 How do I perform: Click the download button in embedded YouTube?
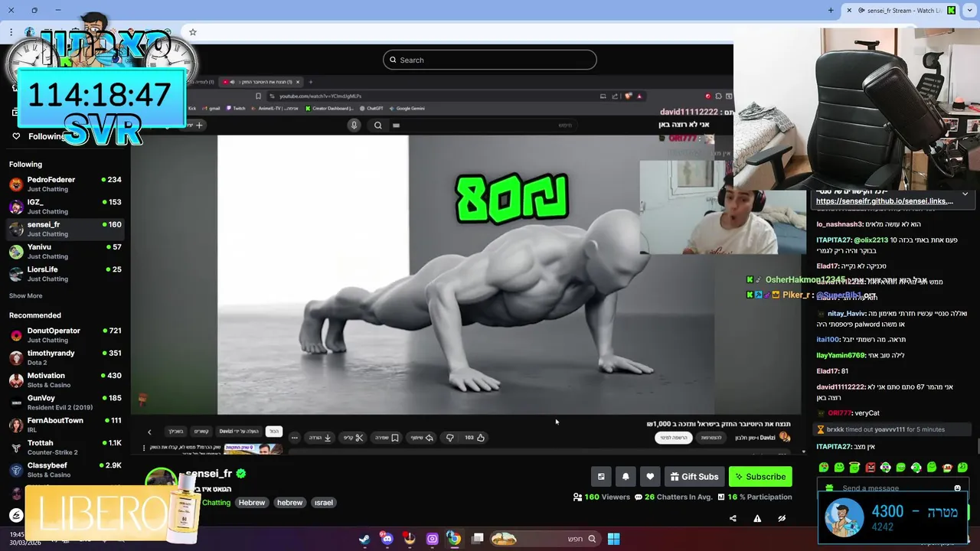coord(320,438)
